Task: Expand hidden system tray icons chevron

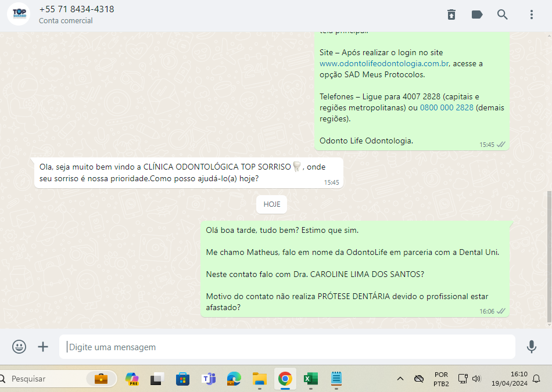Action: pyautogui.click(x=400, y=379)
